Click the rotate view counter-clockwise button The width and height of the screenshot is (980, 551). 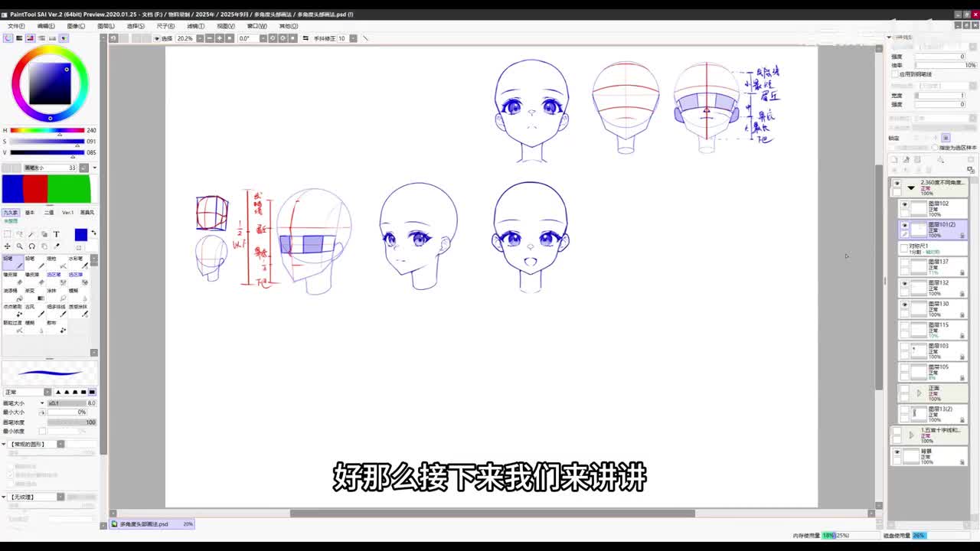273,38
